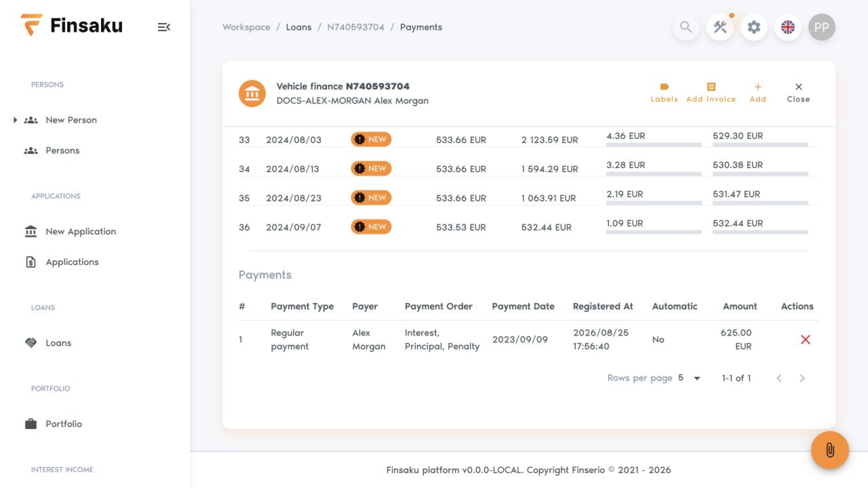The width and height of the screenshot is (868, 488).
Task: Select schedule date 2024/08/23
Action: [294, 198]
